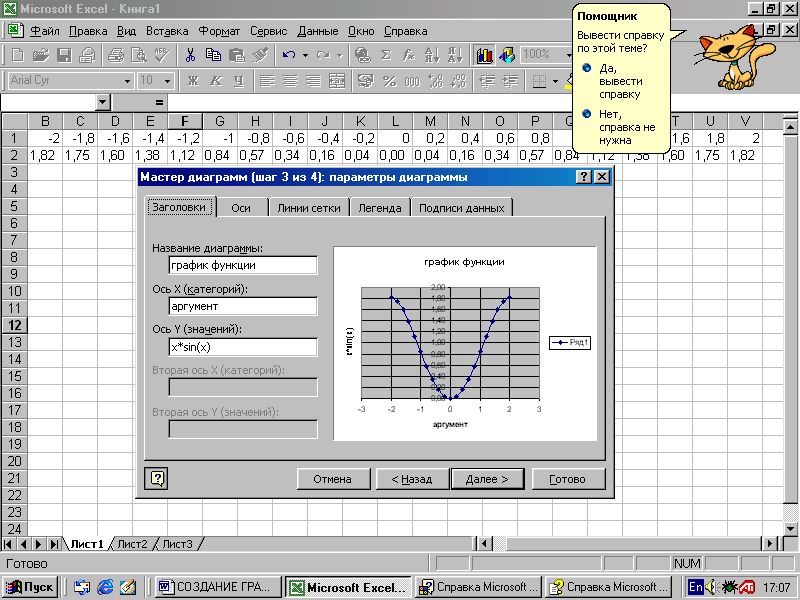The image size is (800, 600).
Task: Expand the Redo history dropdown arrow
Action: point(339,55)
